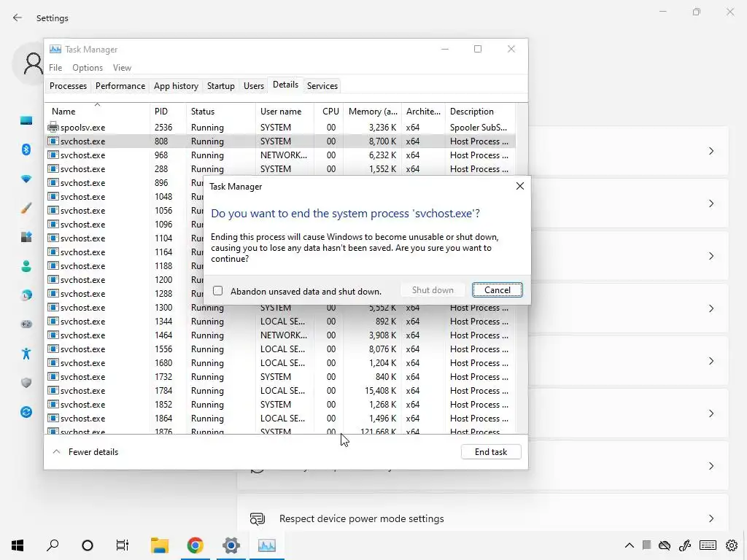Switch to the Users tab
The height and width of the screenshot is (560, 747).
(253, 86)
